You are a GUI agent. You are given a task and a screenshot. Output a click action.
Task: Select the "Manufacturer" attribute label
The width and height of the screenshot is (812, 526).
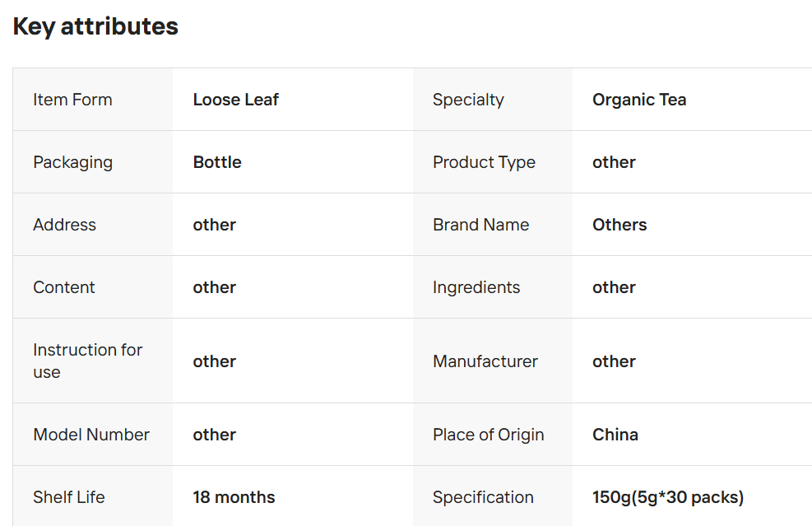[485, 361]
